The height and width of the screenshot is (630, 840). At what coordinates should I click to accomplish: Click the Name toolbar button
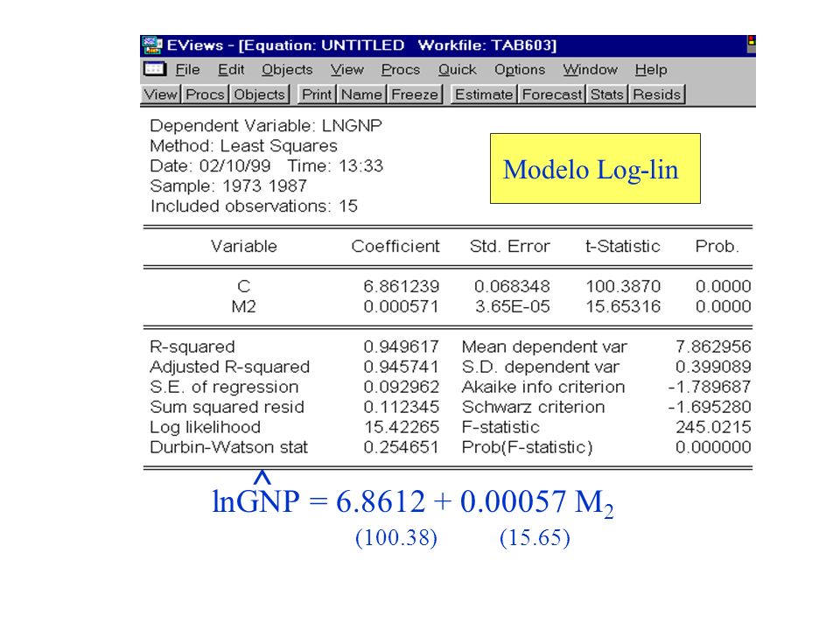[361, 94]
